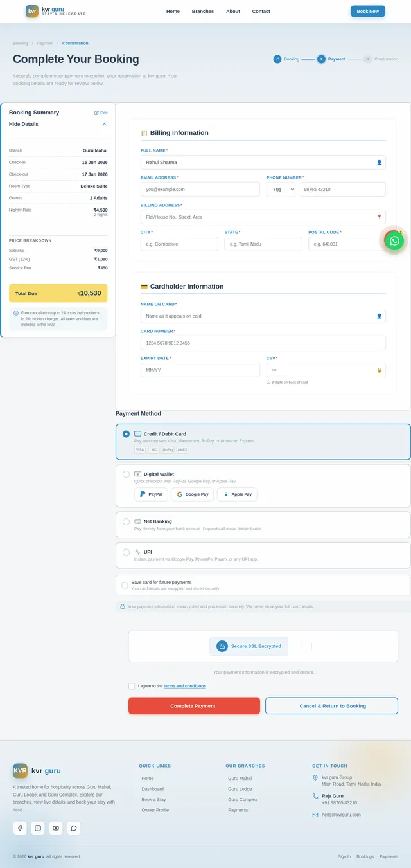Choose Google Pay wallet button
This screenshot has width=411, height=868.
coord(192,494)
